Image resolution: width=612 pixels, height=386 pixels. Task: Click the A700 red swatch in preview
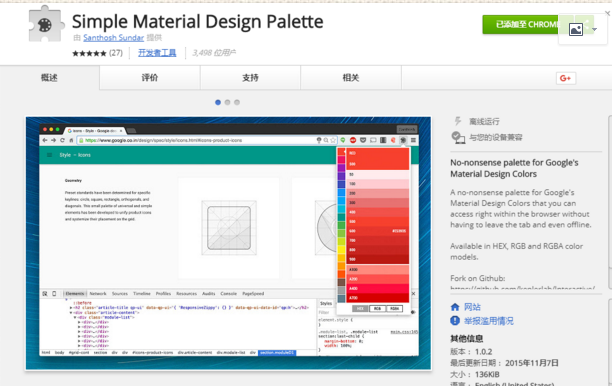[x=377, y=298]
